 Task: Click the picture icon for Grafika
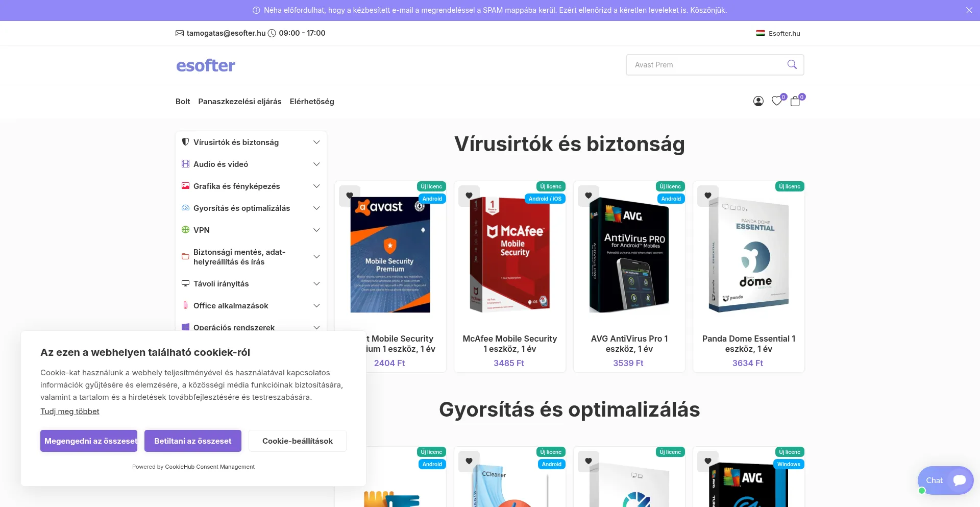(x=185, y=186)
